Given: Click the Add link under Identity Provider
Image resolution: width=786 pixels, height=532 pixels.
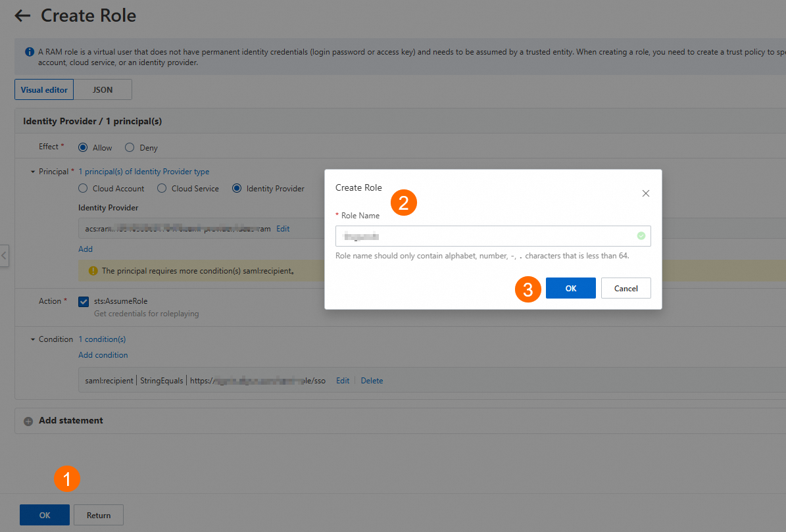Looking at the screenshot, I should pyautogui.click(x=86, y=249).
